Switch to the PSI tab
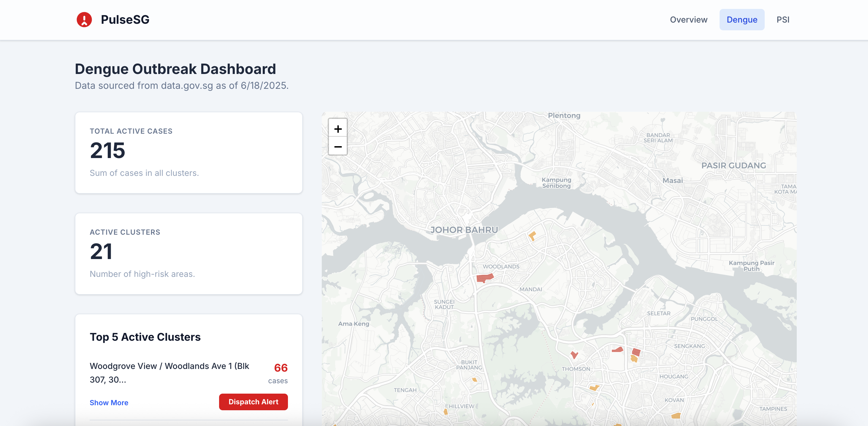Viewport: 868px width, 426px height. coord(783,20)
